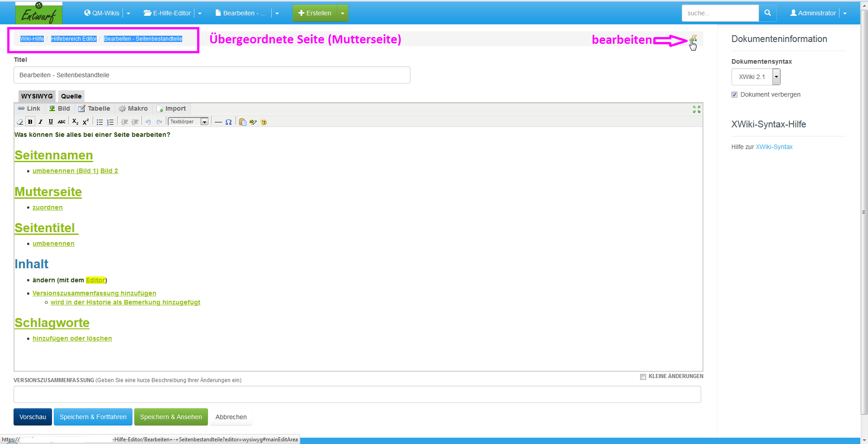Toggle bold formatting in editor toolbar

[30, 122]
